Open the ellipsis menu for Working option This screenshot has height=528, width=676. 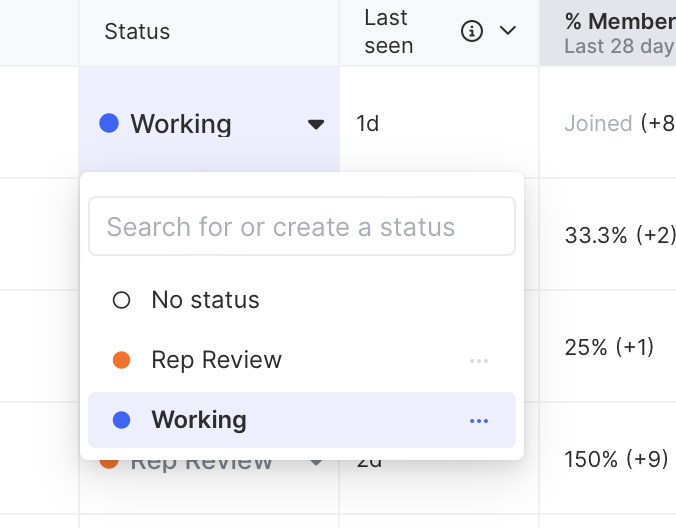coord(479,420)
